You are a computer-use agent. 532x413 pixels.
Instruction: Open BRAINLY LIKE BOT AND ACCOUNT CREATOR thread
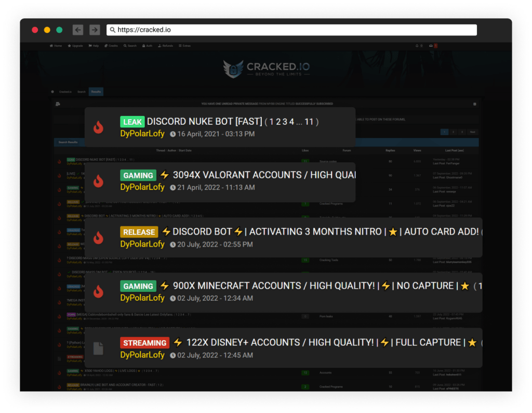click(x=118, y=385)
